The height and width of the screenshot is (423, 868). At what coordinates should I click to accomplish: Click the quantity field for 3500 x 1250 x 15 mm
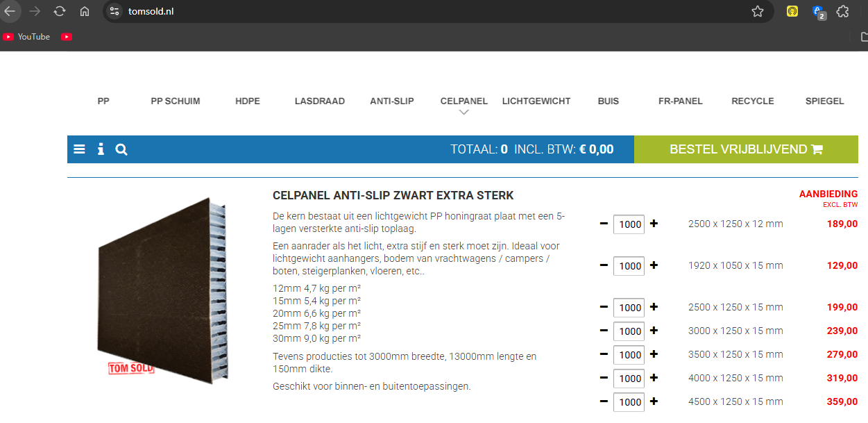(629, 355)
